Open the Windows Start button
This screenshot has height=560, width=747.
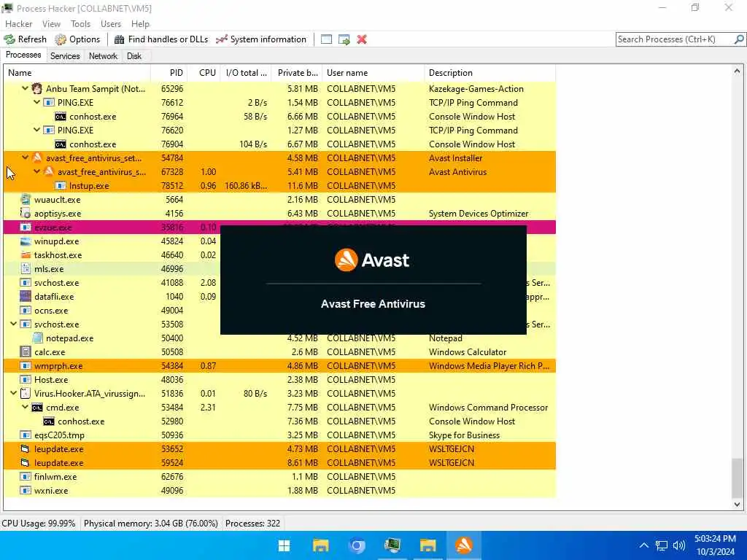point(285,545)
